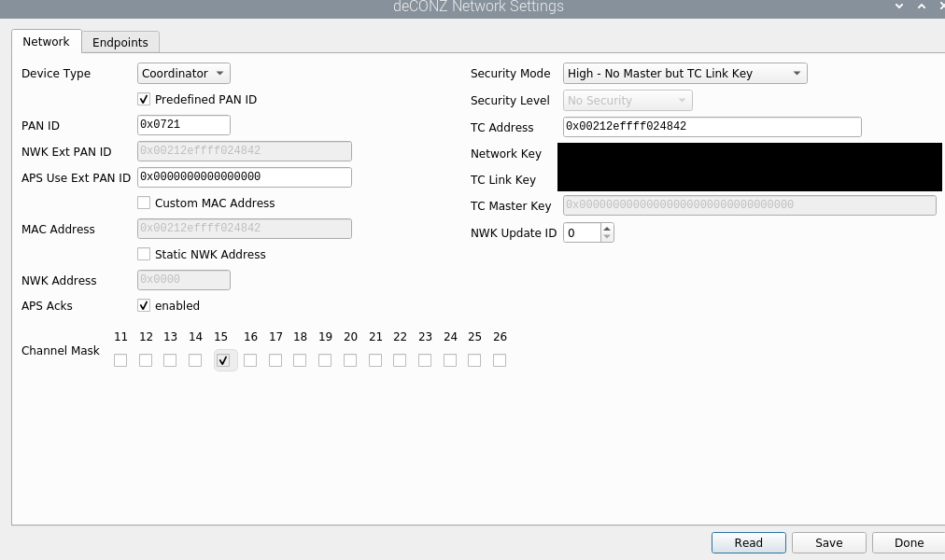This screenshot has height=560, width=945.
Task: Click the PAN ID input field
Action: [x=183, y=125]
